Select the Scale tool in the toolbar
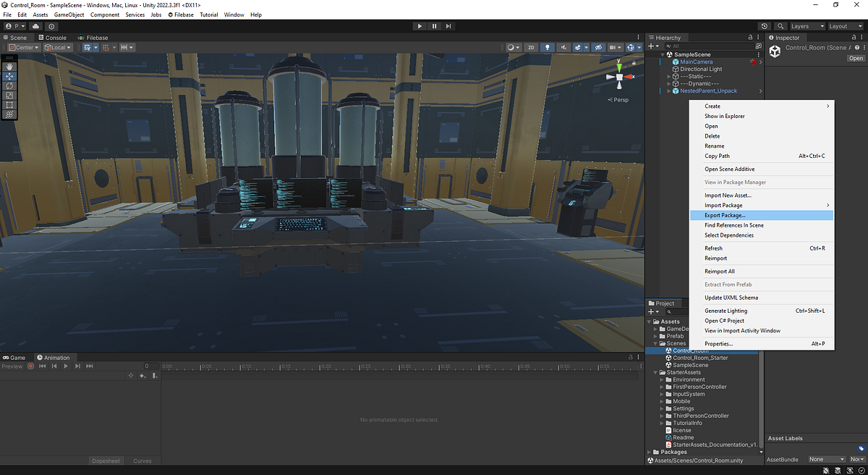This screenshot has height=475, width=868. point(9,95)
